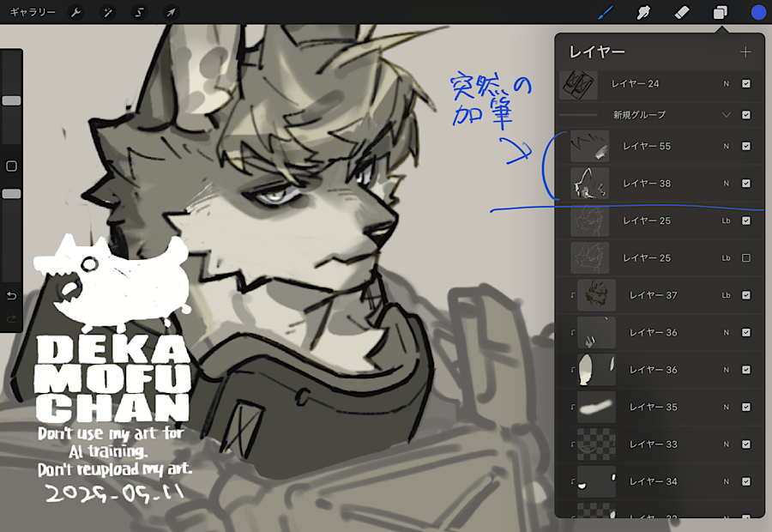Open blend mode Lb for レイヤー 37
This screenshot has height=532, width=772.
tap(726, 295)
